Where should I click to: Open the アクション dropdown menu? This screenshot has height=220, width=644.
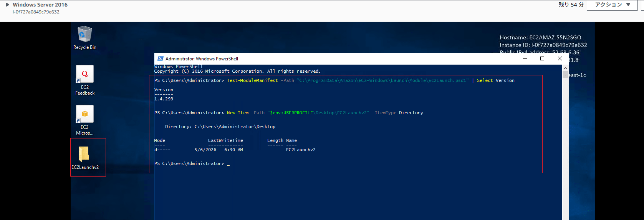pos(612,5)
